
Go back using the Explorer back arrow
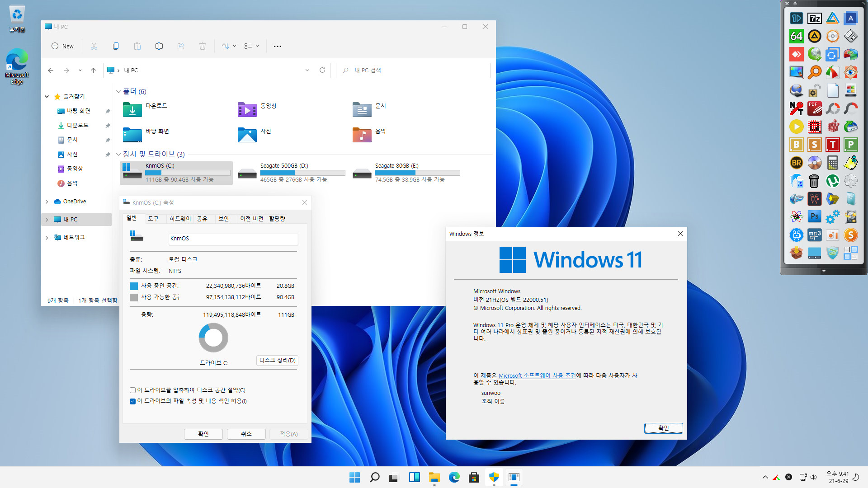(51, 70)
